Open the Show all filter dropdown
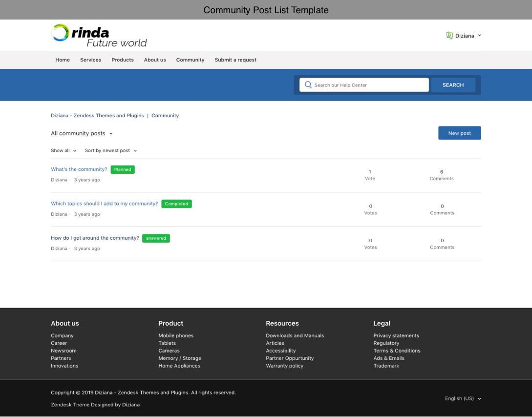Screen dimensions: 532x417 coord(64,151)
